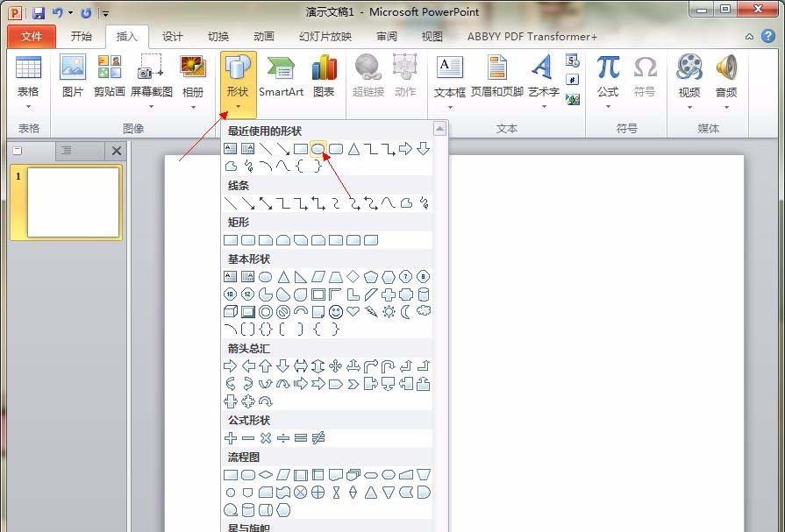785x532 pixels.
Task: Open the 文件 File tab
Action: (x=32, y=37)
